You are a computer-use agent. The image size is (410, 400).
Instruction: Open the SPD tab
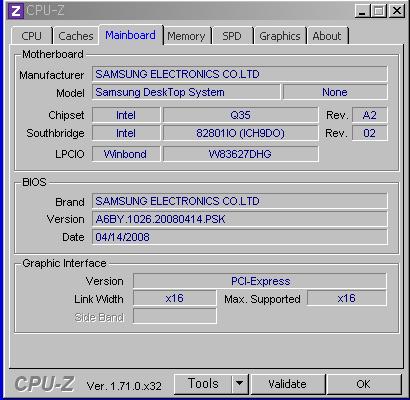[x=232, y=36]
